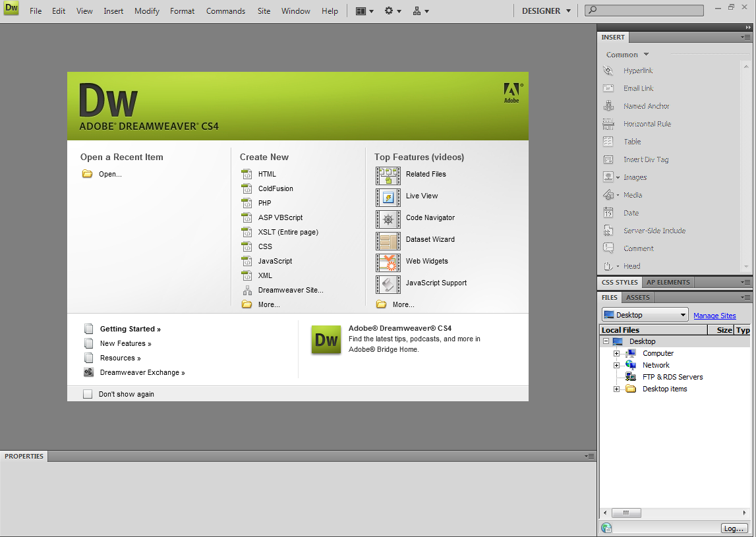Select the CSS Styles tab
The height and width of the screenshot is (537, 756).
620,283
